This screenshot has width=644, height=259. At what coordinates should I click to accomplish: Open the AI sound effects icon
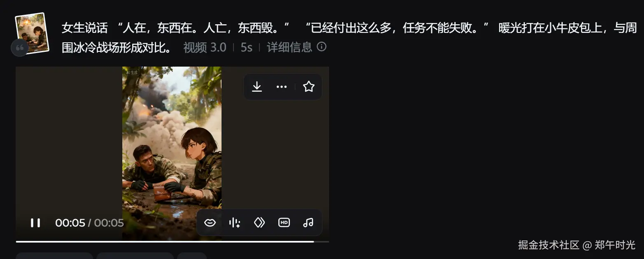point(235,222)
